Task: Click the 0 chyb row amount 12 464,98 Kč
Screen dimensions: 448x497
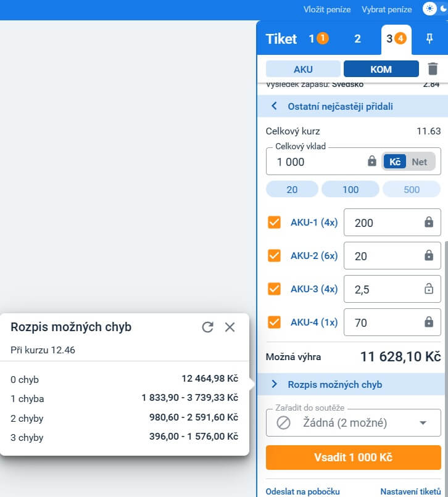Action: (210, 379)
